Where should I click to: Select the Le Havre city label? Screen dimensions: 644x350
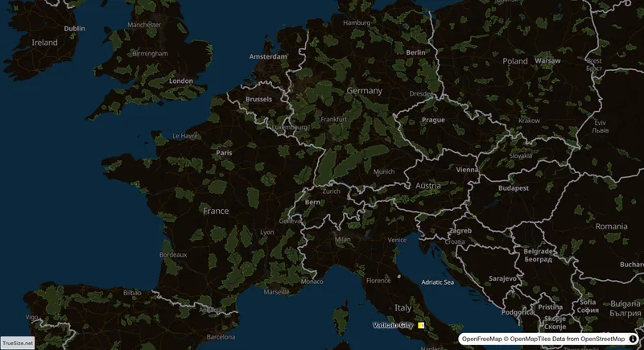pos(185,136)
